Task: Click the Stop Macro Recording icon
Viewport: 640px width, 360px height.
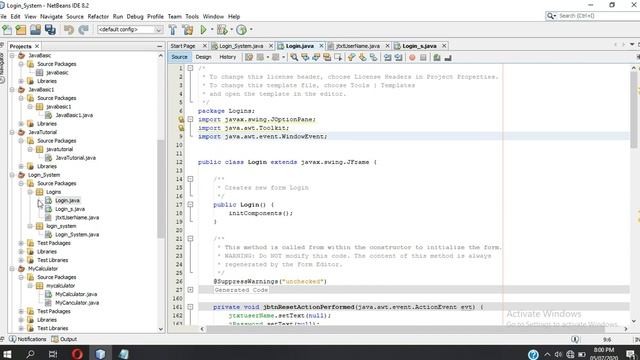Action: click(x=423, y=58)
